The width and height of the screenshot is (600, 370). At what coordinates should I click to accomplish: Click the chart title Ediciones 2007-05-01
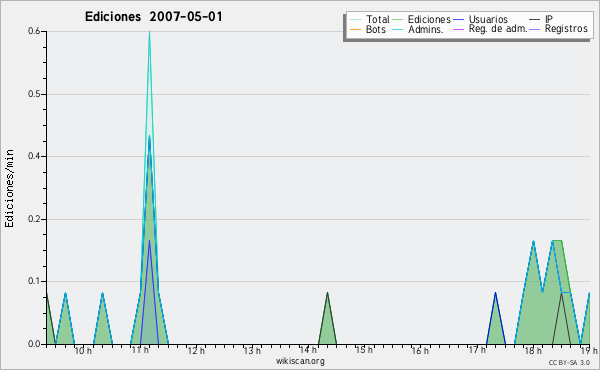[153, 17]
